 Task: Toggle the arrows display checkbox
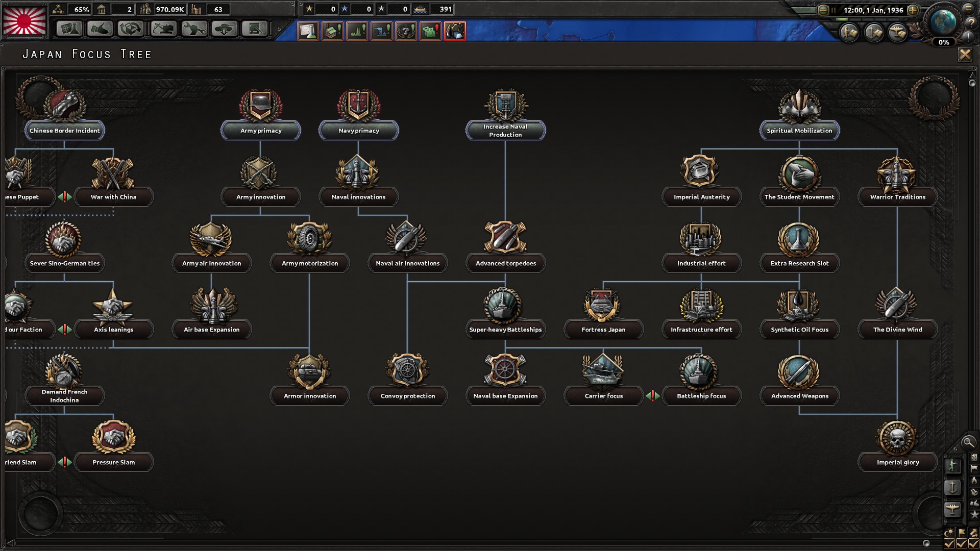click(973, 544)
